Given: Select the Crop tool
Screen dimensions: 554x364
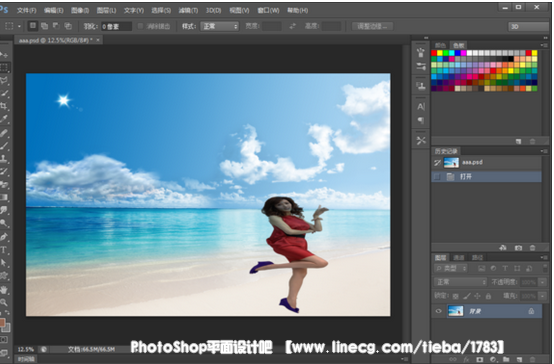Looking at the screenshot, I should [x=4, y=106].
